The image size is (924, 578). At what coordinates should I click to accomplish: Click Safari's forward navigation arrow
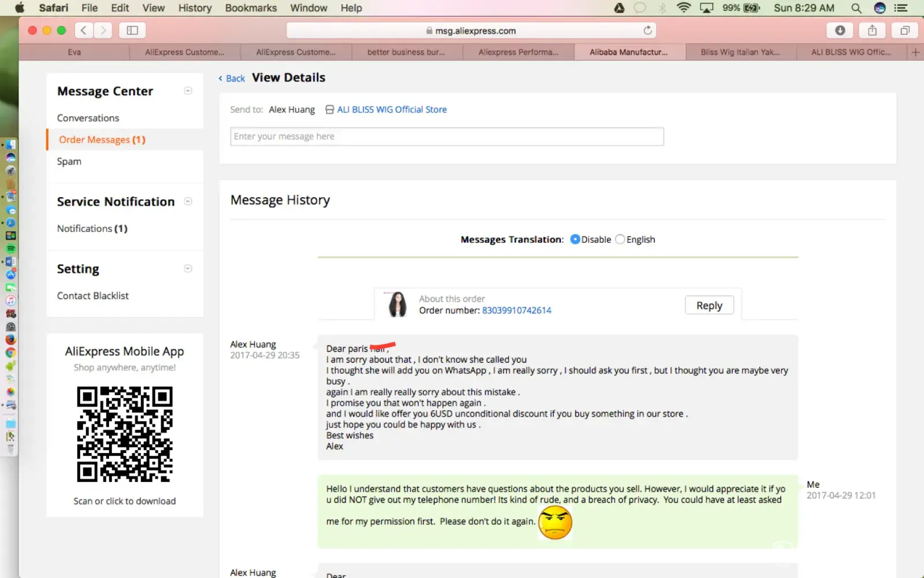103,31
